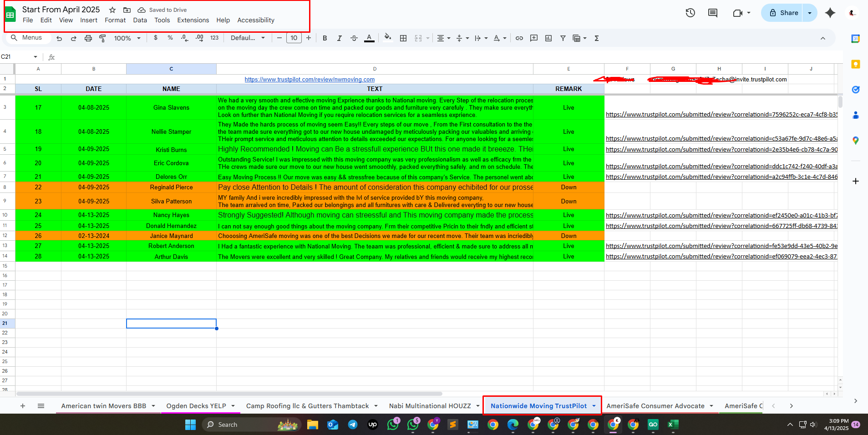Increase decimal places icon
The image size is (868, 435).
[199, 38]
